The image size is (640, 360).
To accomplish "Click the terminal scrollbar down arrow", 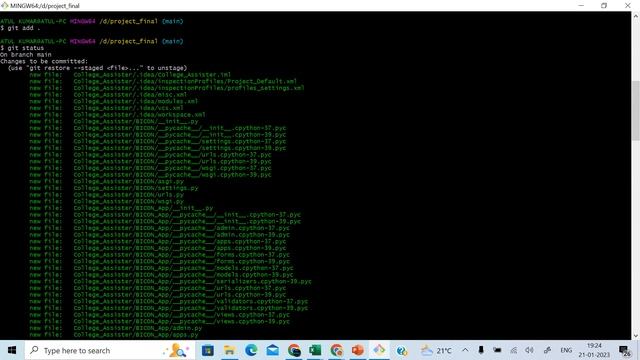I will 636,336.
